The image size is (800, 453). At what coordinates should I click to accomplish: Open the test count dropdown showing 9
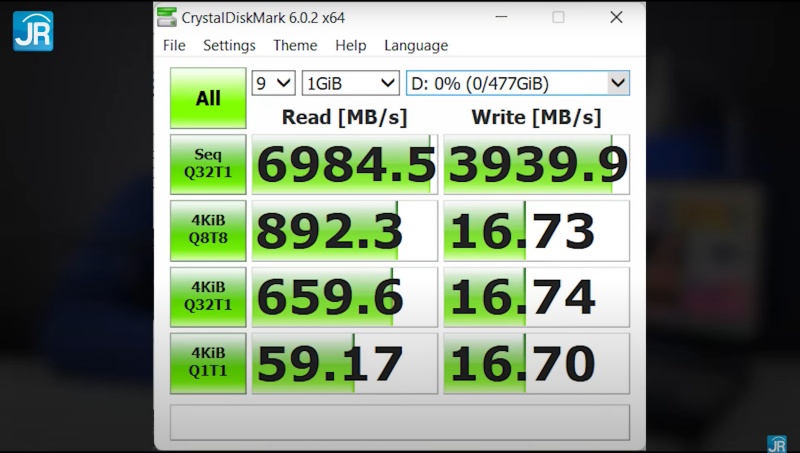[x=274, y=83]
